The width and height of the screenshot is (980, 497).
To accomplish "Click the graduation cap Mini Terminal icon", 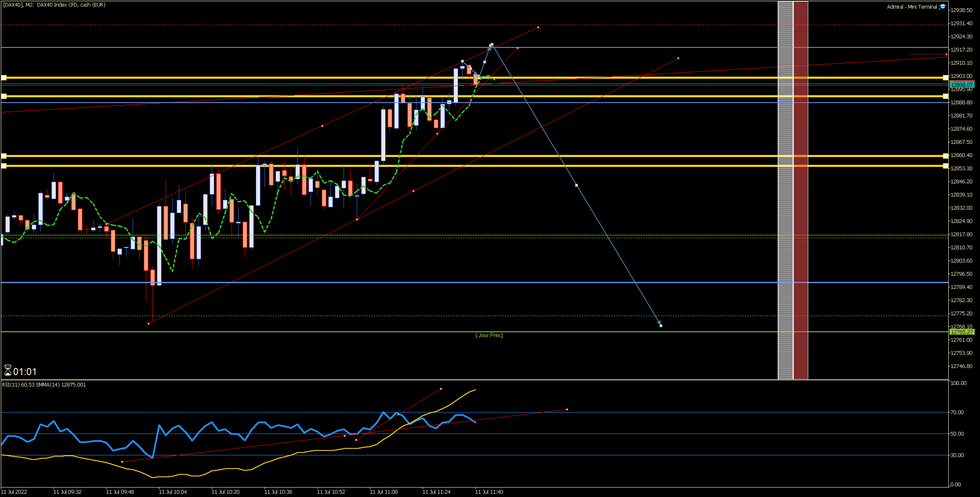I will tap(942, 7).
